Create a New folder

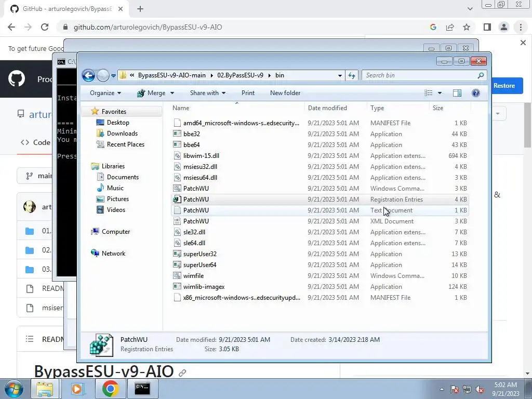285,93
